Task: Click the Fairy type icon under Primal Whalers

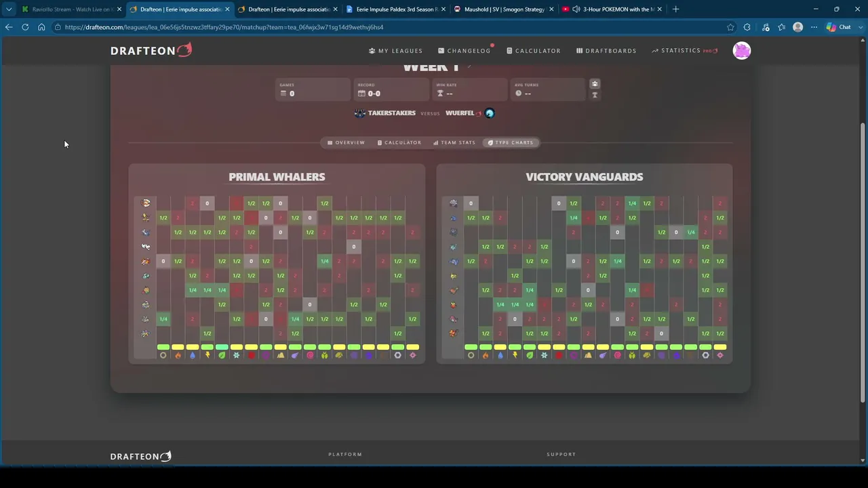Action: click(412, 355)
